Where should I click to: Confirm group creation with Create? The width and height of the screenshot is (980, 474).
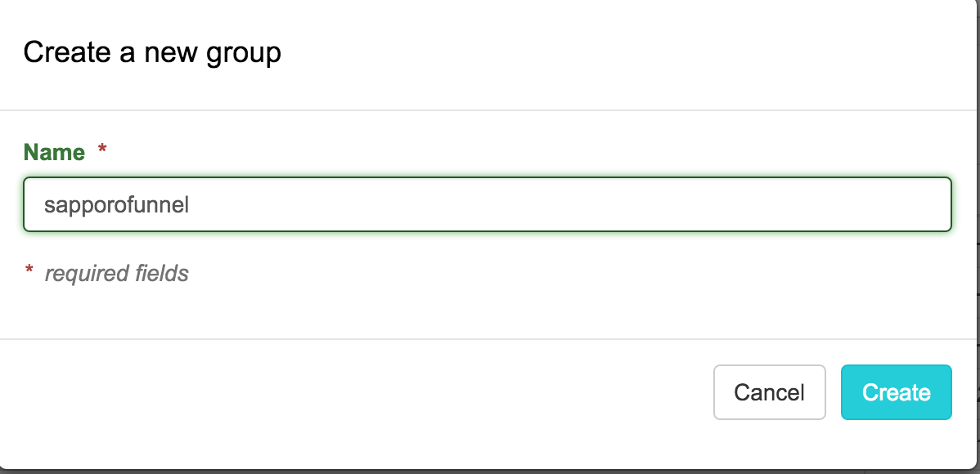[896, 392]
